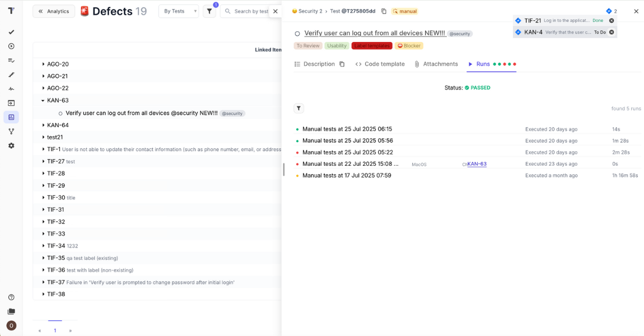Click the Analytics button at top left
The image size is (644, 336).
(54, 11)
